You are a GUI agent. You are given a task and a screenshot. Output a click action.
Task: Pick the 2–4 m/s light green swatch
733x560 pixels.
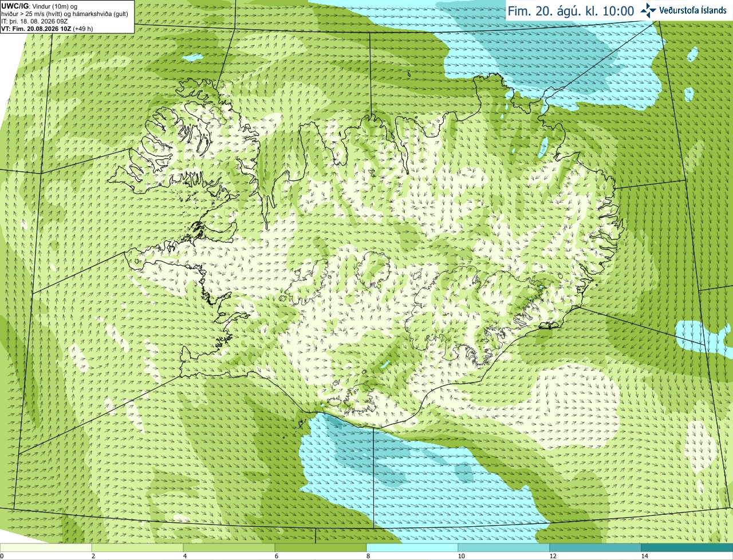pyautogui.click(x=137, y=547)
